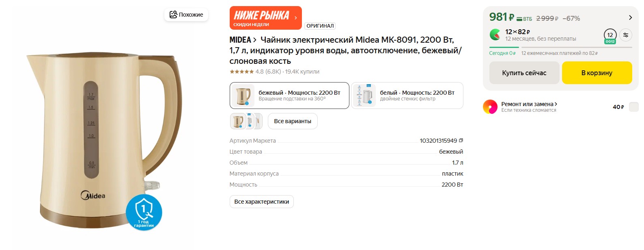Expand Ремонт или замена details arrow

tap(556, 104)
